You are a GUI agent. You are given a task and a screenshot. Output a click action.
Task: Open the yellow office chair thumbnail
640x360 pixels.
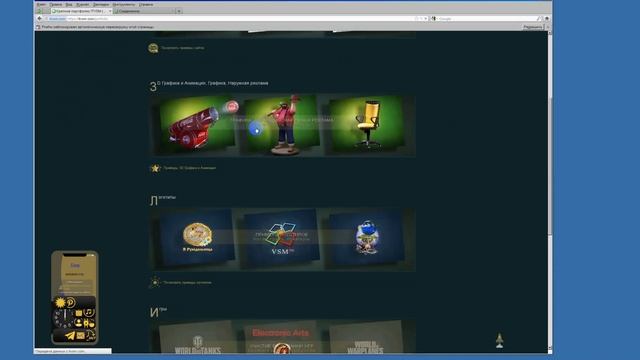pyautogui.click(x=367, y=125)
